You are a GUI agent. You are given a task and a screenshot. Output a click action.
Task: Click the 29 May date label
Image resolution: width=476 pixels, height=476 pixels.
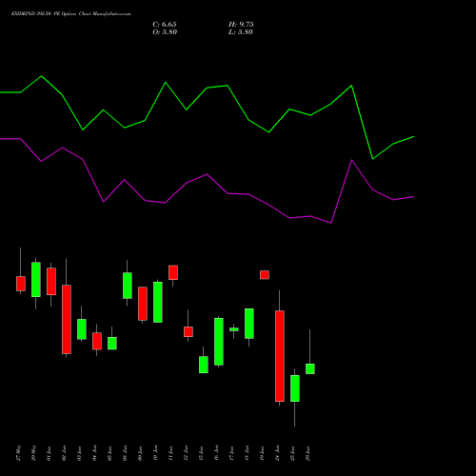pos(33,453)
